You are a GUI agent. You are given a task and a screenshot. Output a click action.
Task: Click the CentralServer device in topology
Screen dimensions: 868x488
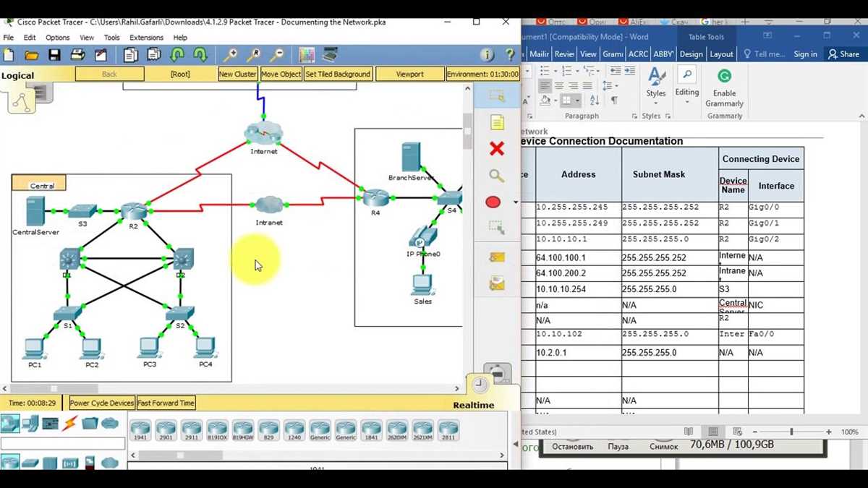coord(35,212)
